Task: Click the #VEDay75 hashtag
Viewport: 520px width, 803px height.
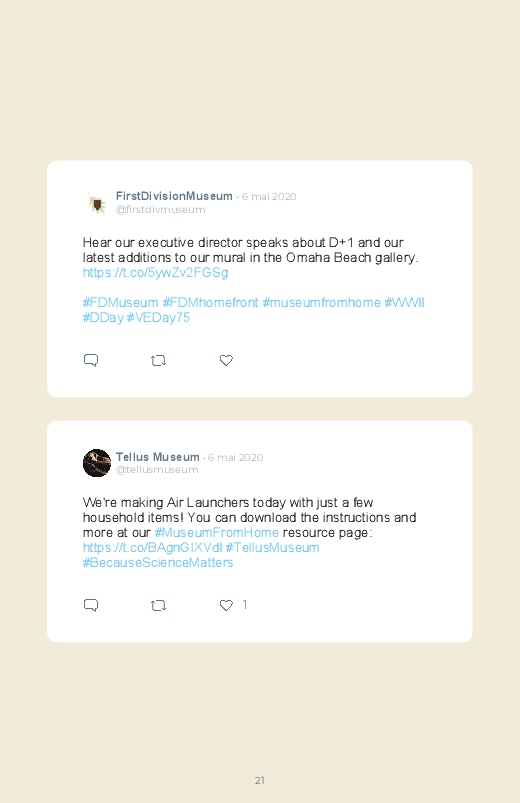Action: pos(158,318)
